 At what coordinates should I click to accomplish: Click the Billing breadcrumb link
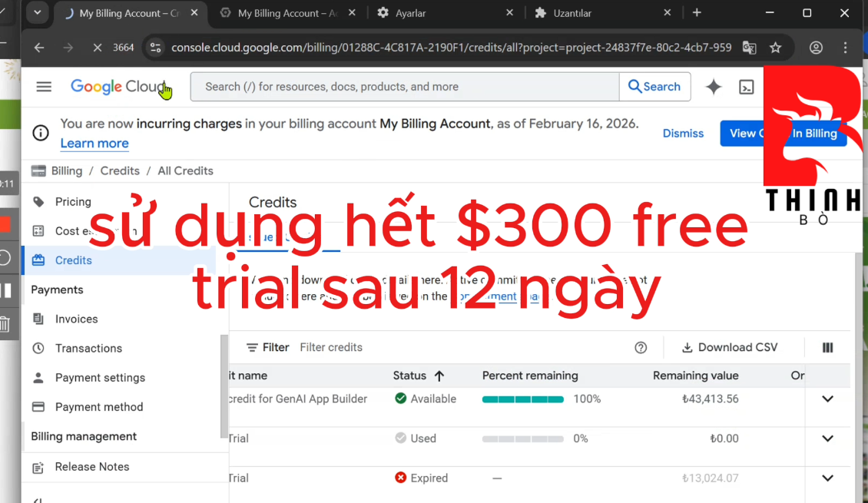pyautogui.click(x=66, y=171)
